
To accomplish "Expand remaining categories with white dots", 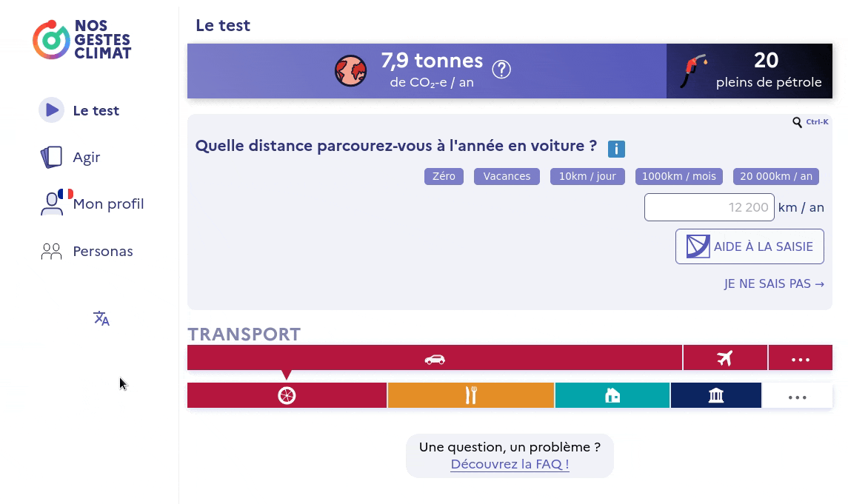I will (798, 395).
